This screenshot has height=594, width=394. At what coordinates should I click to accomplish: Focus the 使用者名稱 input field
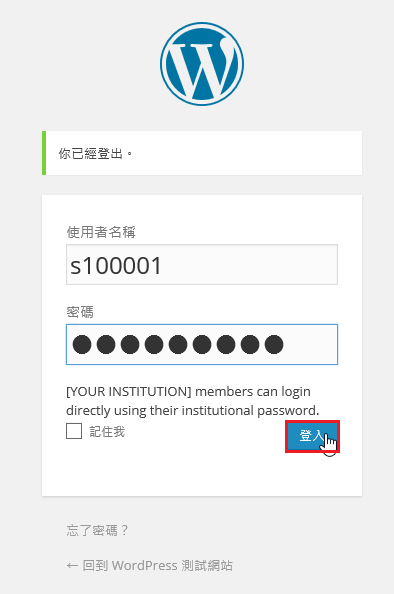pyautogui.click(x=202, y=264)
